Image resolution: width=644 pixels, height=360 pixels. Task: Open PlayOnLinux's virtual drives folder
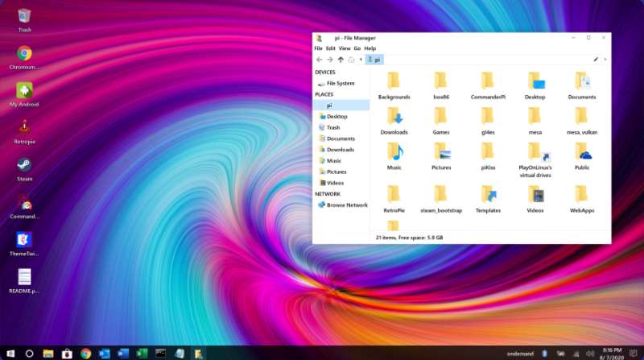coord(535,154)
